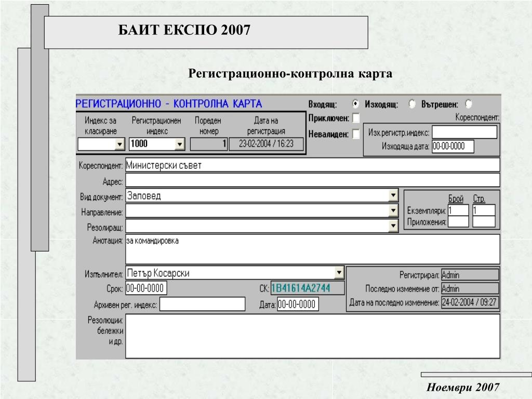Expand the Направление dropdown arrow
Viewport: 532px width, 399px height.
coord(393,211)
